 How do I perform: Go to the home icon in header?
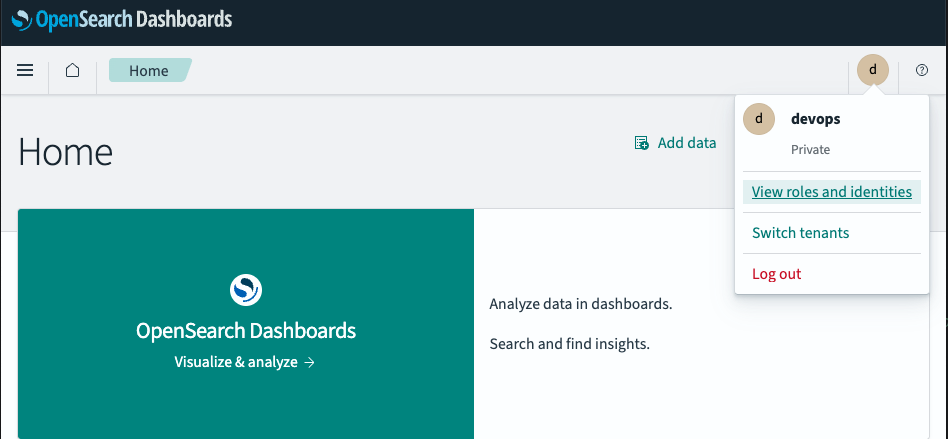73,70
